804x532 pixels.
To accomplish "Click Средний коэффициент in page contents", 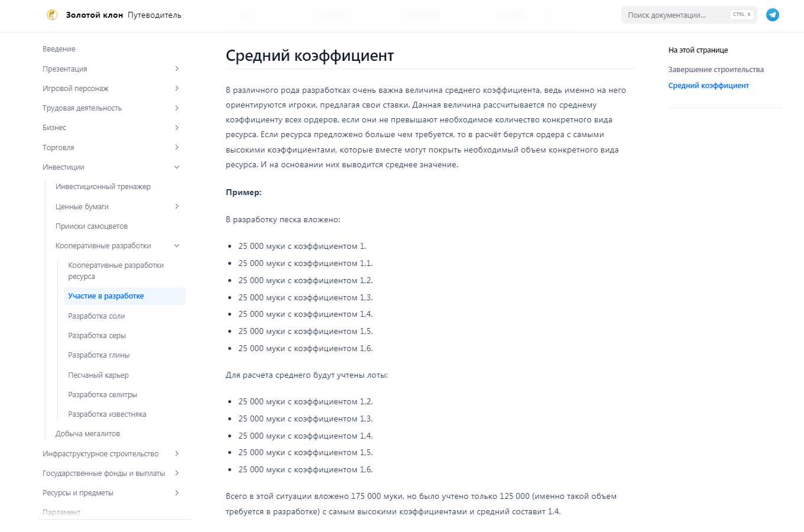I will click(708, 86).
